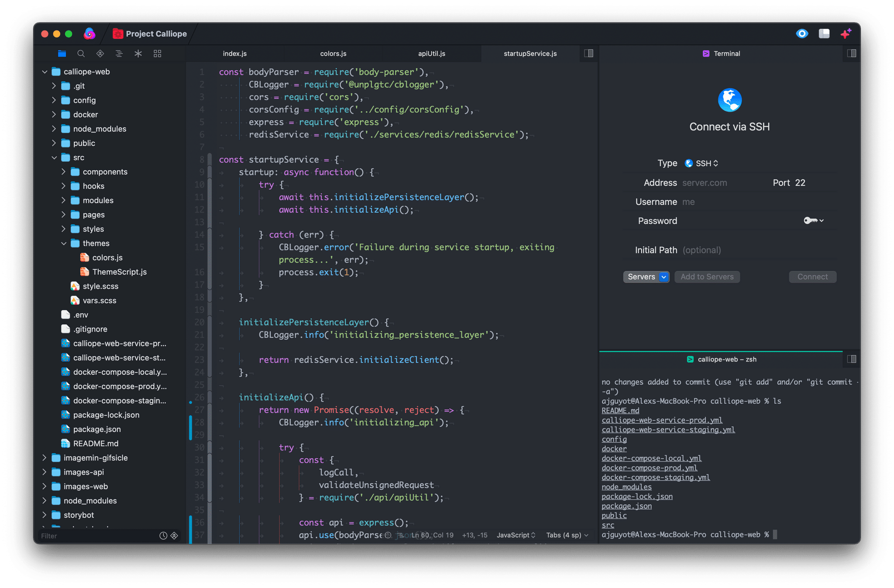Select the Terminal tab
The height and width of the screenshot is (588, 894).
pos(721,53)
